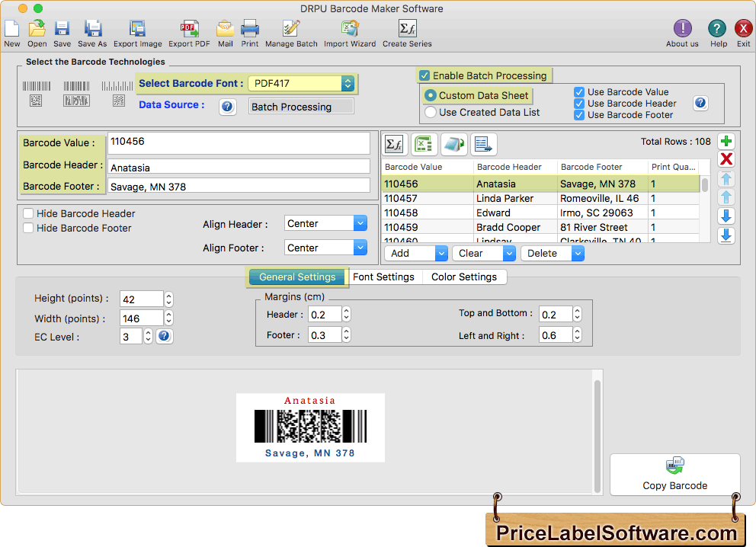Select the first barcode technology thumbnail
Viewport: 756px width, 547px height.
tap(36, 94)
